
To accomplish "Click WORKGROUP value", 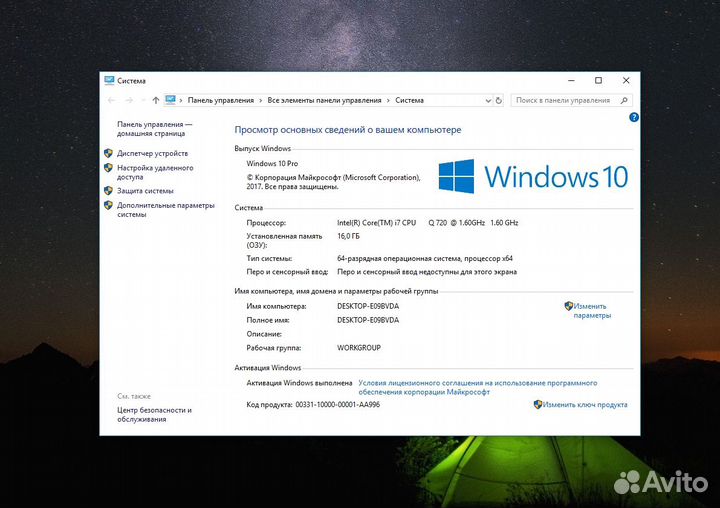I will tap(359, 348).
